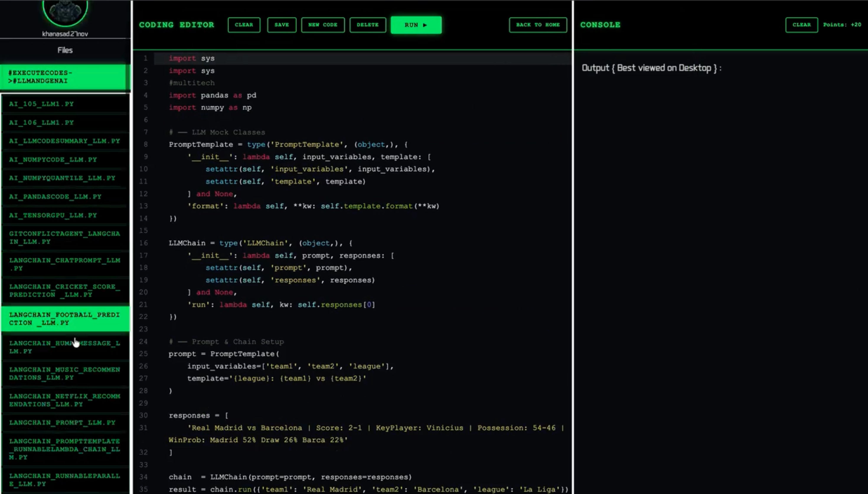Open LANGCHAIN_CRICKET_SCORE_PREDICTION file
This screenshot has width=868, height=494.
65,290
